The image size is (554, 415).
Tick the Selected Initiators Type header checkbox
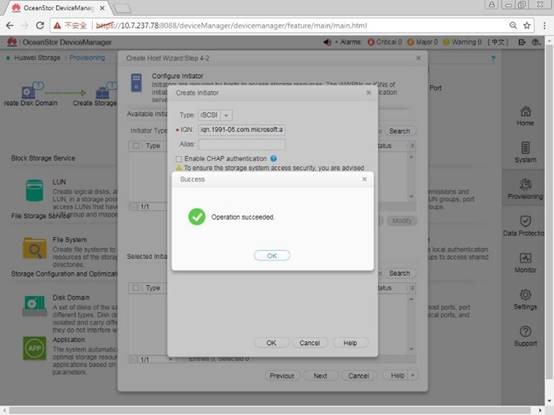click(x=136, y=288)
